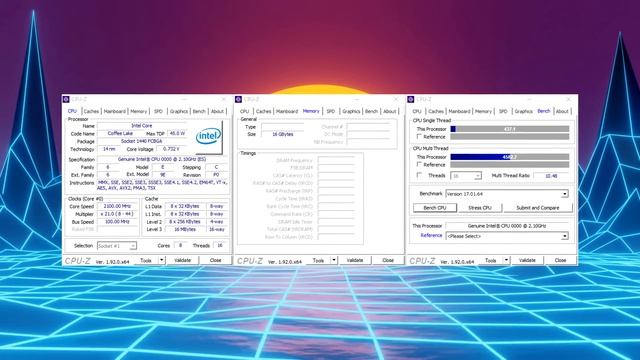Open Memory tab in the CPU-tab window

139,111
